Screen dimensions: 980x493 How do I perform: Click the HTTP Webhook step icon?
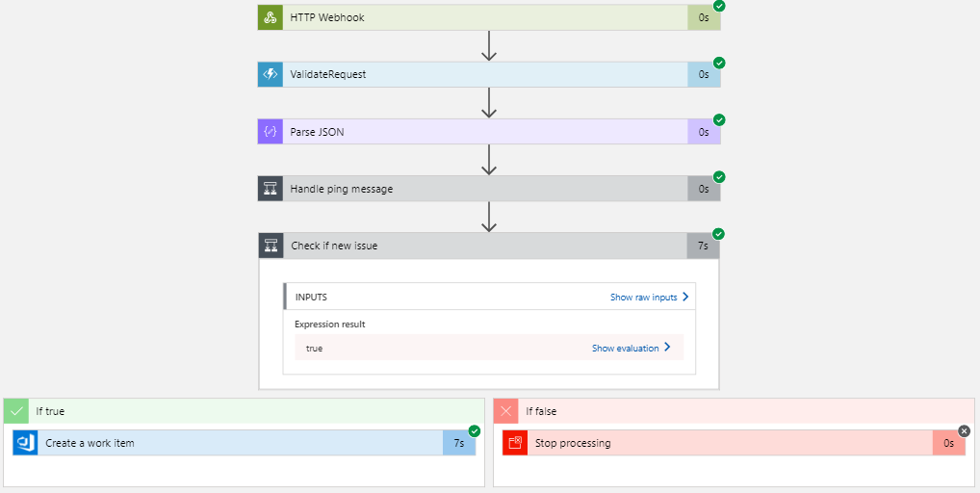[271, 17]
